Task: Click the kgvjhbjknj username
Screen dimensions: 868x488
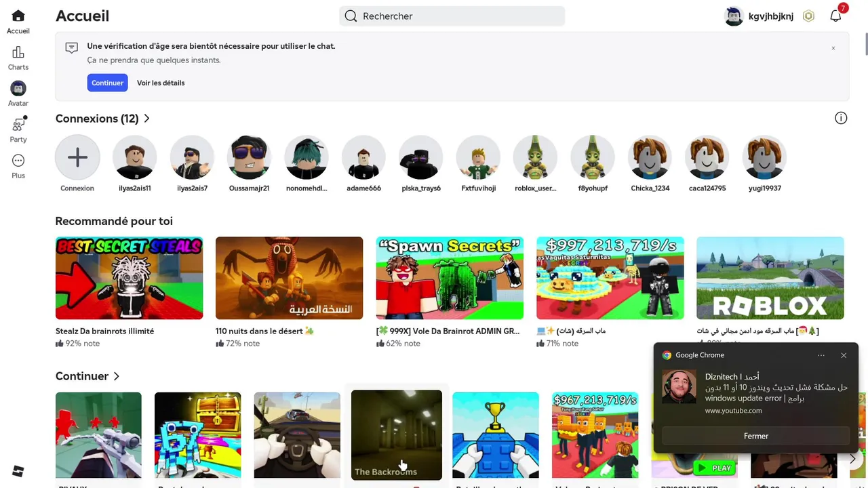Action: [x=771, y=16]
